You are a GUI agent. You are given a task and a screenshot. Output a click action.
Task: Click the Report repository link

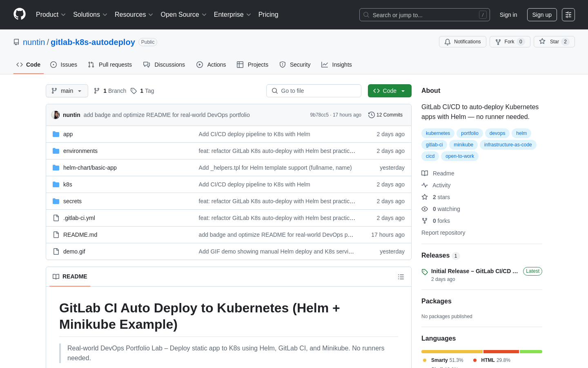[x=443, y=233]
